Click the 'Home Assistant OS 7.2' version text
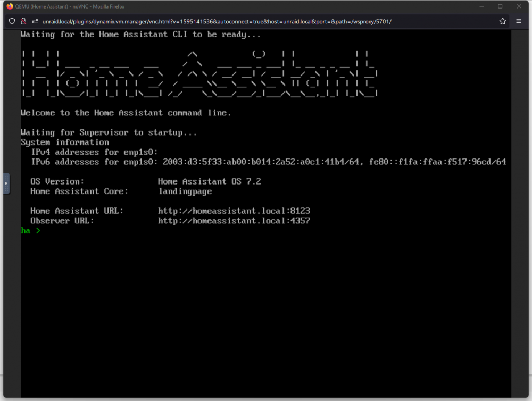 (209, 181)
